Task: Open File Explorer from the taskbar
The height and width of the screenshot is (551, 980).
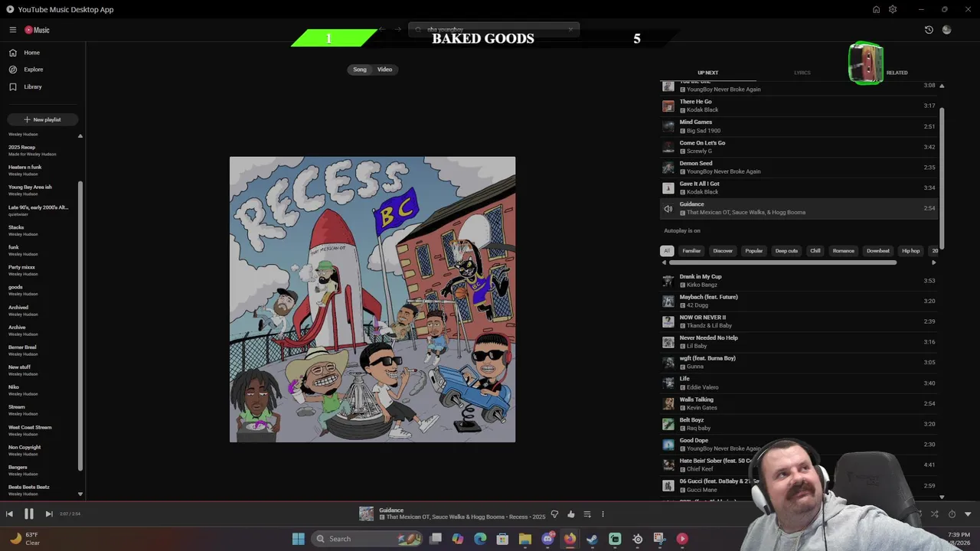Action: click(x=525, y=539)
